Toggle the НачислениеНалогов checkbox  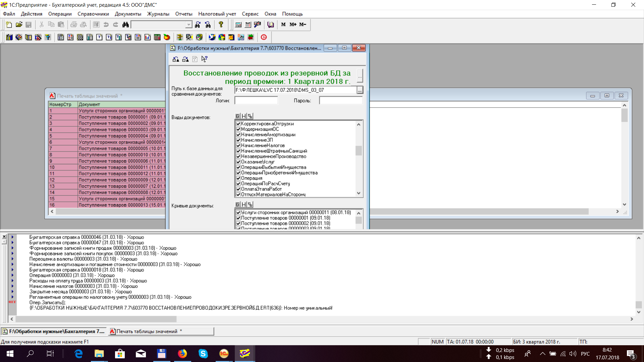238,145
